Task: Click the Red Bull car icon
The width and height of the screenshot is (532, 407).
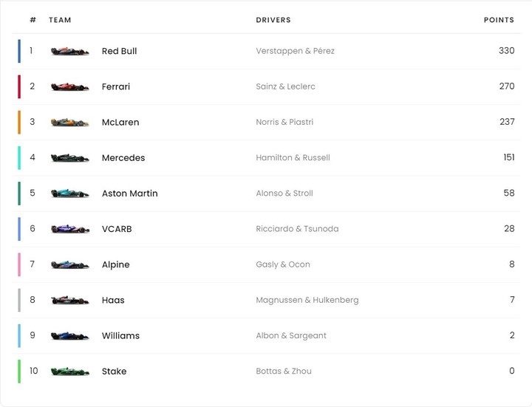Action: coord(69,52)
